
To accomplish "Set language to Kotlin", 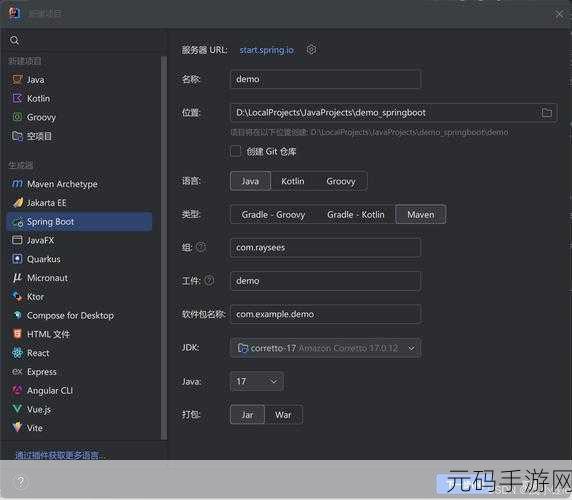I will 293,181.
